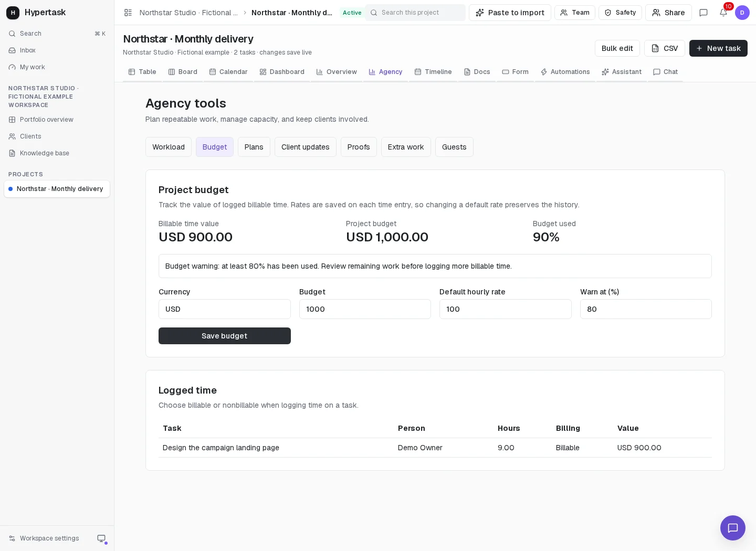Click Bulk edit button
Image resolution: width=756 pixels, height=551 pixels.
click(617, 48)
